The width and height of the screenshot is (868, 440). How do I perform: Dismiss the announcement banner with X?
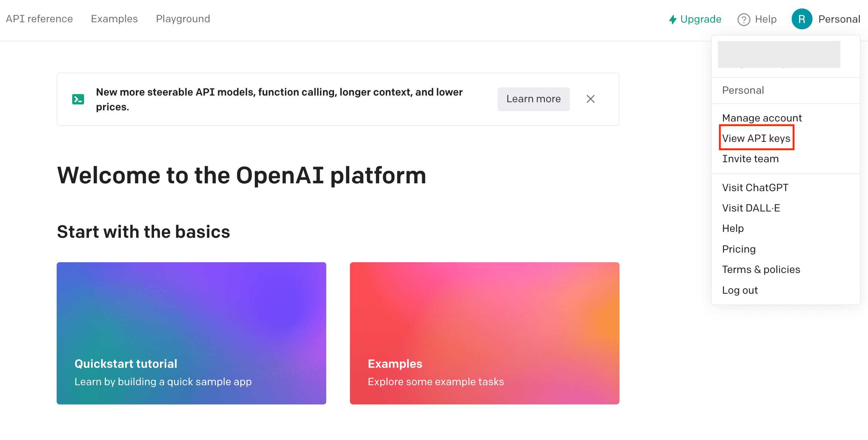591,99
